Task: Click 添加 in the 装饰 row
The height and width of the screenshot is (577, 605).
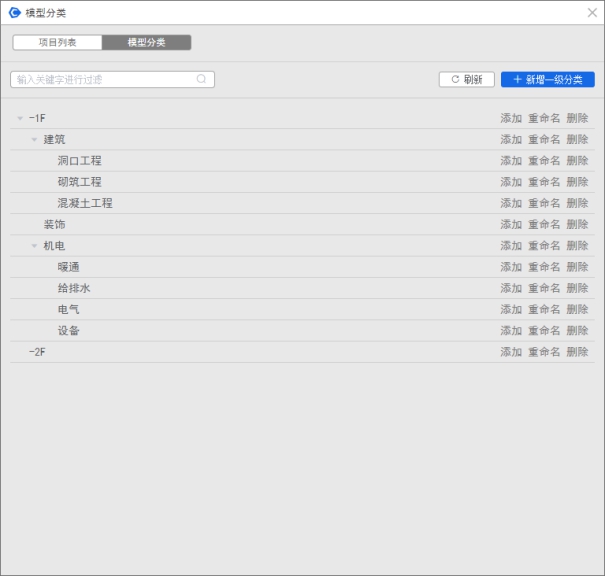Action: point(511,225)
